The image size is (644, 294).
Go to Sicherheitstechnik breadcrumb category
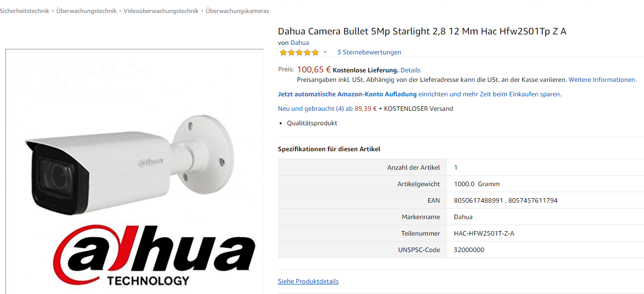(24, 11)
